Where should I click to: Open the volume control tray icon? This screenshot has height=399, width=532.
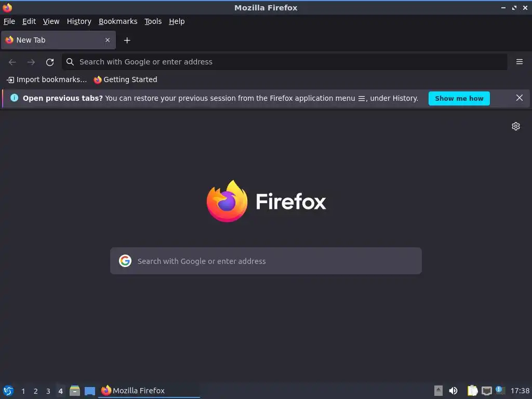453,391
